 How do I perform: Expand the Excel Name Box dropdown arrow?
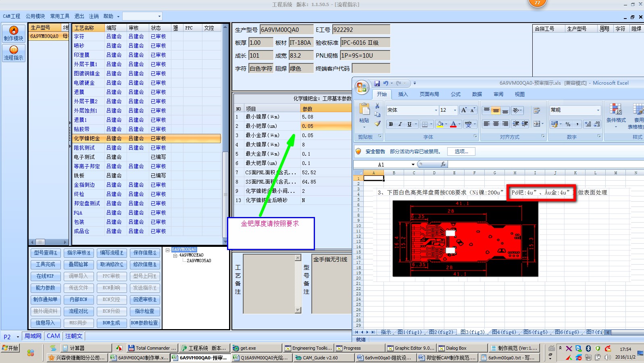click(x=413, y=165)
